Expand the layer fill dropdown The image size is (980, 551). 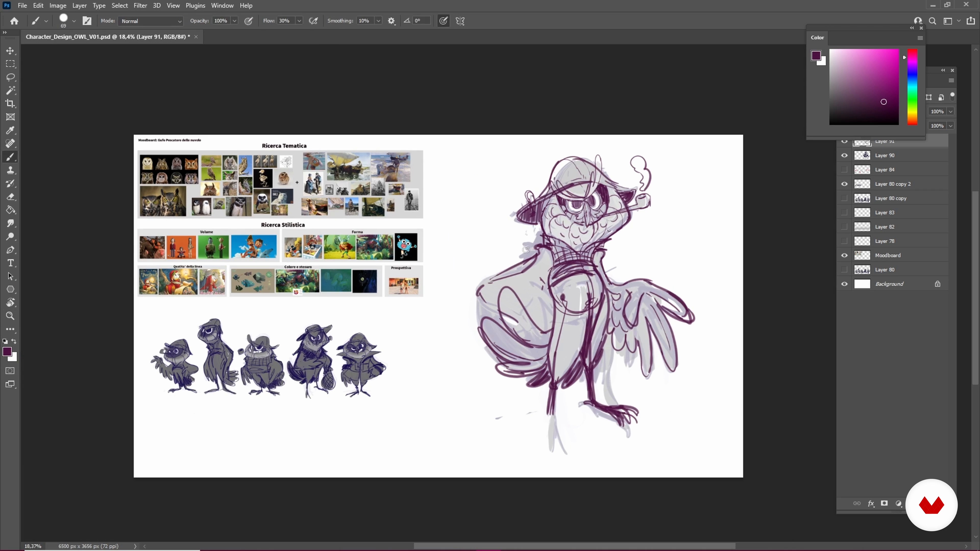[x=950, y=126]
